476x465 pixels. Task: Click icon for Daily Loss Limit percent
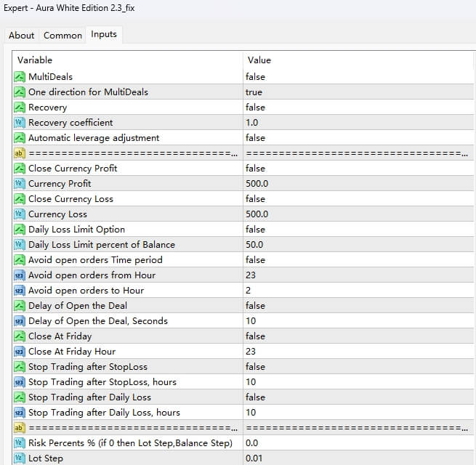(20, 245)
